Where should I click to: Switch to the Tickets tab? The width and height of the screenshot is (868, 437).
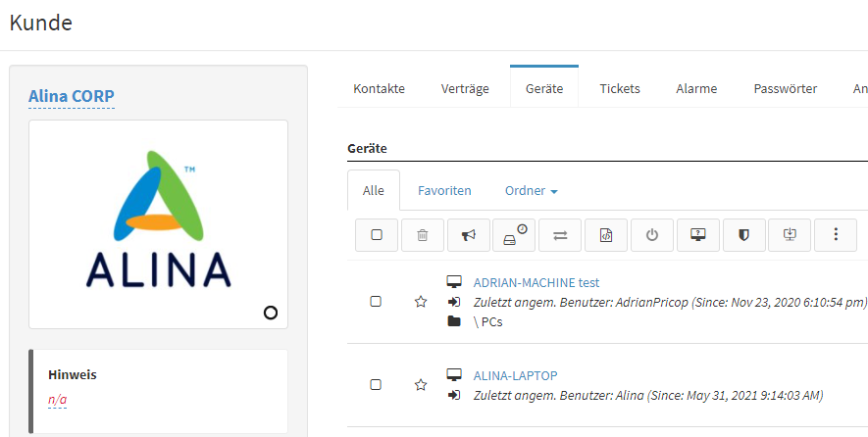pos(620,88)
